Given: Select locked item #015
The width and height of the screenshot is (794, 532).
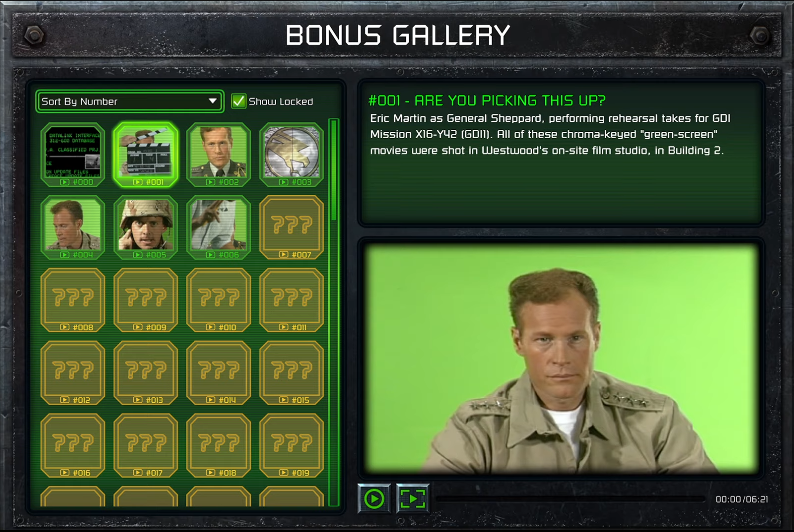Looking at the screenshot, I should tap(291, 373).
